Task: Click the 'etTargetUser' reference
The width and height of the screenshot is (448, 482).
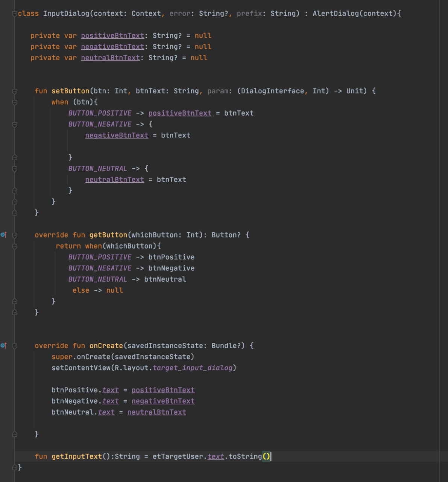Action: coord(178,456)
